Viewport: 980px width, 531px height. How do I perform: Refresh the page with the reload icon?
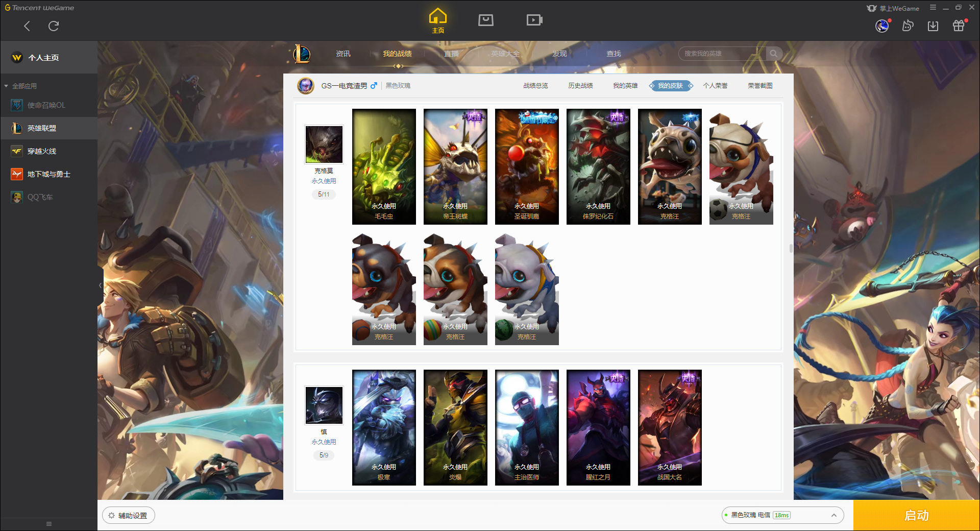pyautogui.click(x=54, y=26)
